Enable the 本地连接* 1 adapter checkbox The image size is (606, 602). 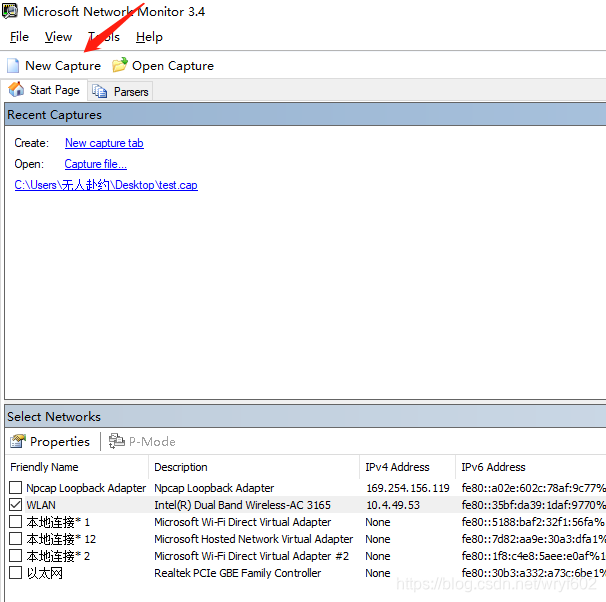[15, 522]
